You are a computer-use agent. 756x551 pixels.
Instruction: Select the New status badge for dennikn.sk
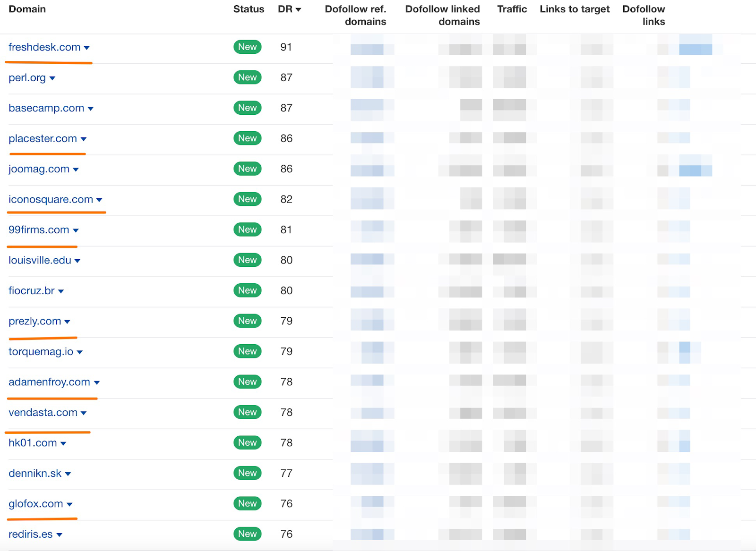click(248, 474)
